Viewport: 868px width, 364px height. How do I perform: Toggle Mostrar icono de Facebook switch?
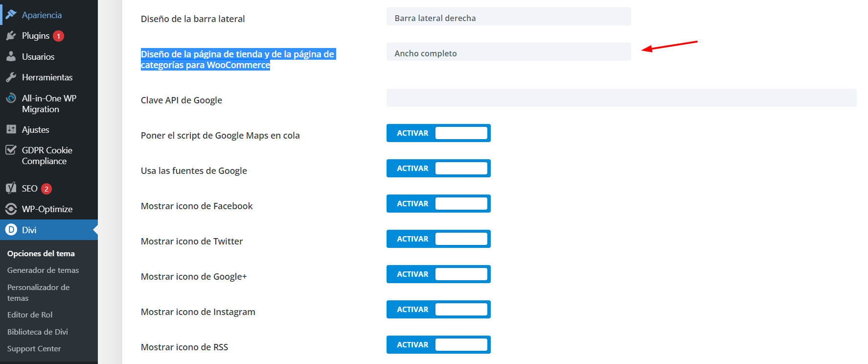tap(438, 204)
